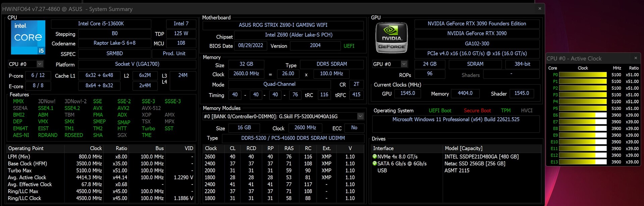Select Socket V (LGA1700) platform field
Image resolution: width=644 pixels, height=206 pixels.
(x=137, y=64)
